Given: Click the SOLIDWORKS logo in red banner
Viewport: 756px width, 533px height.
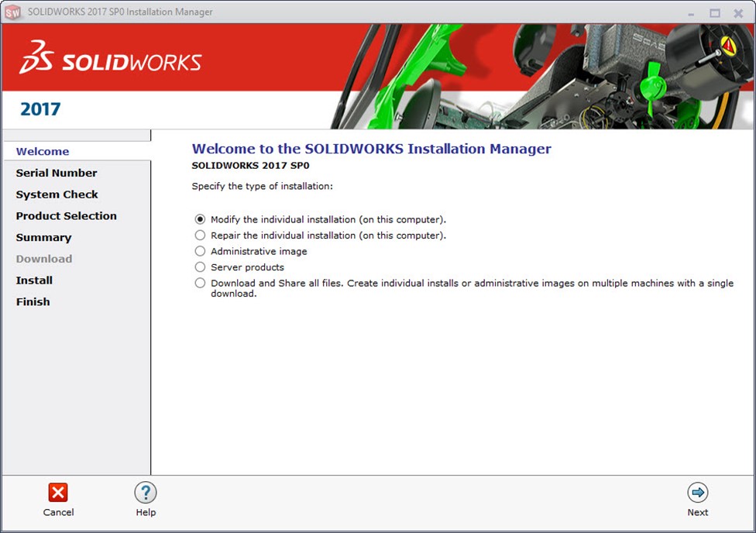Looking at the screenshot, I should tap(111, 59).
